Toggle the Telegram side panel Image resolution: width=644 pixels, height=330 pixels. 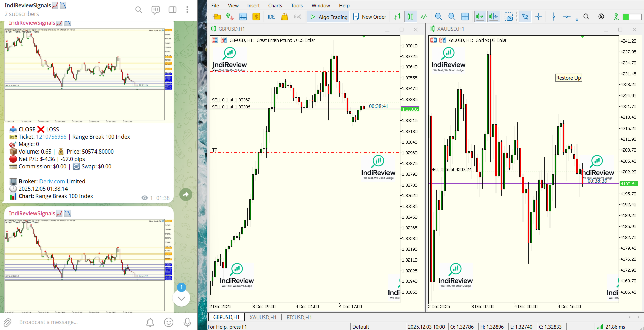pyautogui.click(x=172, y=10)
